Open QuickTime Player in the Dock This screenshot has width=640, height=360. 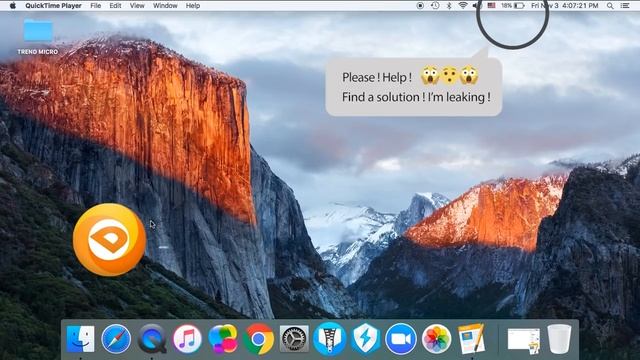click(152, 339)
